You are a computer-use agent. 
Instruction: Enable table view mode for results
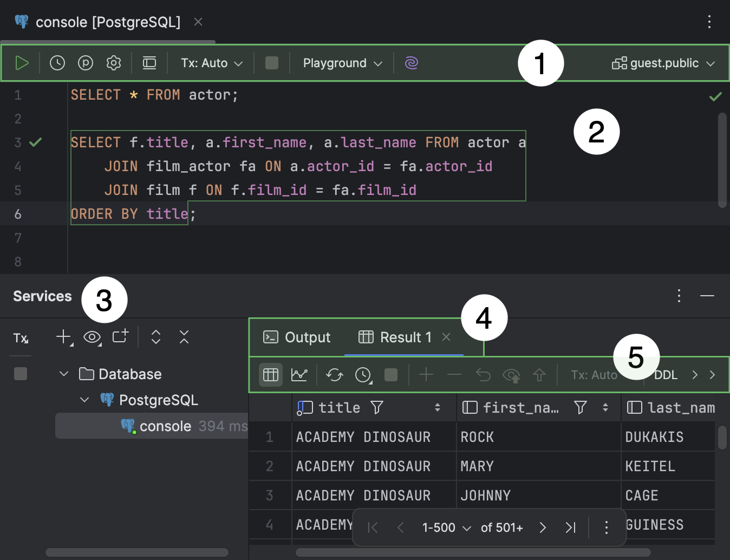tap(270, 374)
